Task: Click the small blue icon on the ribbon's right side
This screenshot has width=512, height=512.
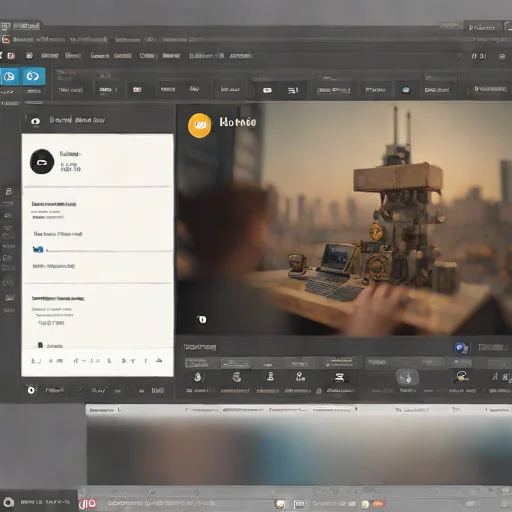Action: (x=406, y=90)
